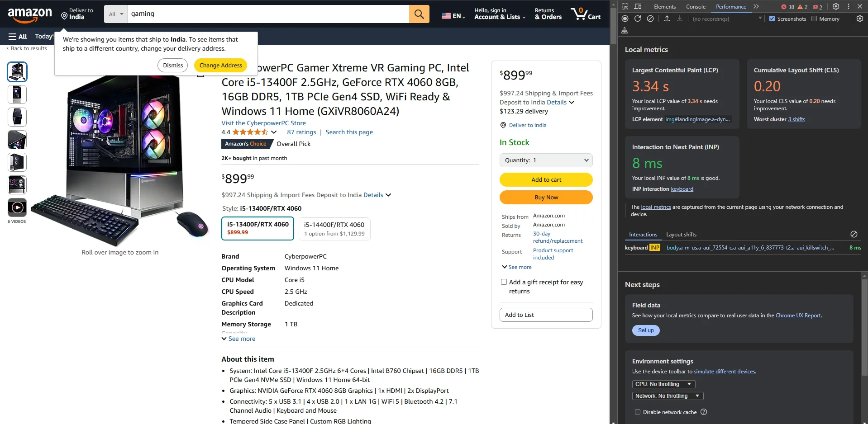
Task: Open Chrome UX Report link
Action: (798, 316)
